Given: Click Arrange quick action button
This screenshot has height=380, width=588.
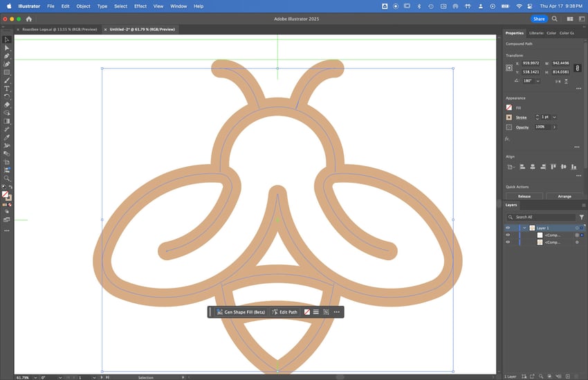Looking at the screenshot, I should [x=564, y=196].
